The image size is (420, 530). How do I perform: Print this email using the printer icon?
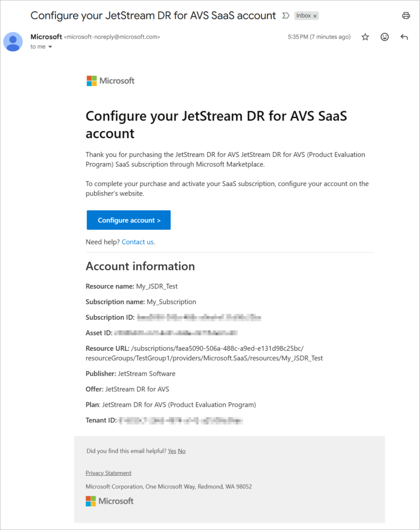pyautogui.click(x=406, y=16)
